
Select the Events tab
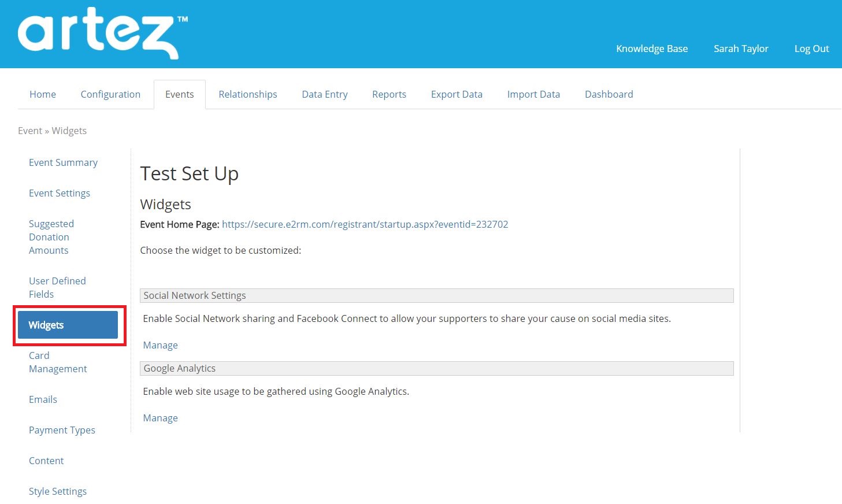click(x=180, y=94)
